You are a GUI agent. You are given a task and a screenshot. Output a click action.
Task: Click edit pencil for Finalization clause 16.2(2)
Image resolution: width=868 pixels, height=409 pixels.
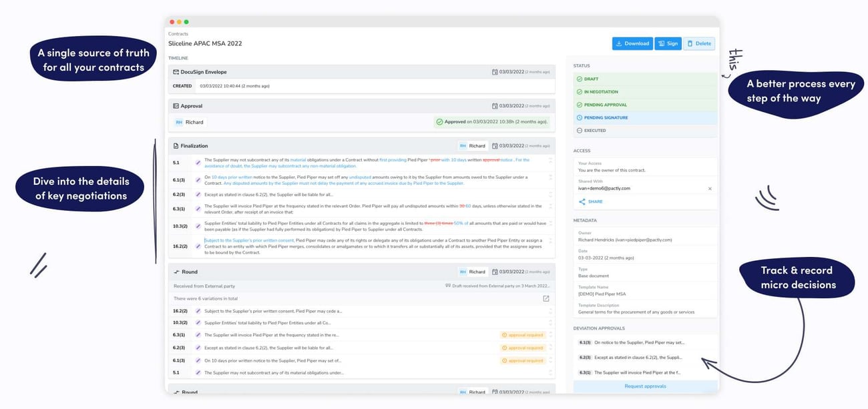[198, 246]
